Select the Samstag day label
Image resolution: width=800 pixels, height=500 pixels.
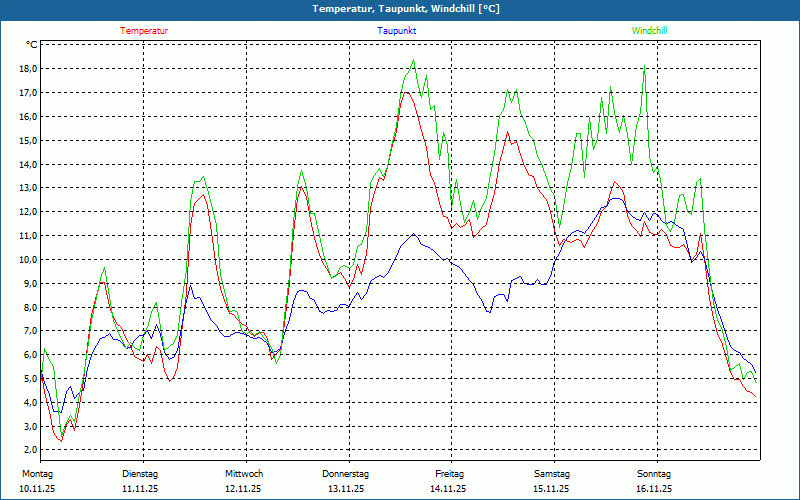point(551,474)
